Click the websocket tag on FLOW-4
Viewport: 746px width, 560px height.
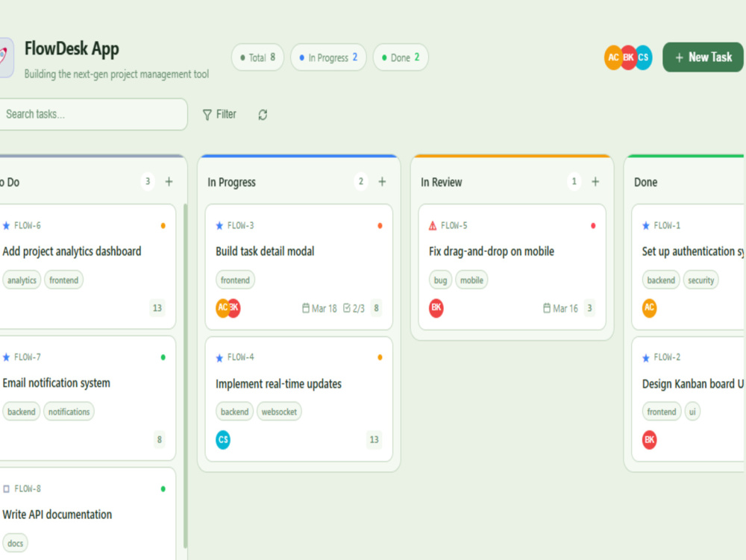pos(279,412)
